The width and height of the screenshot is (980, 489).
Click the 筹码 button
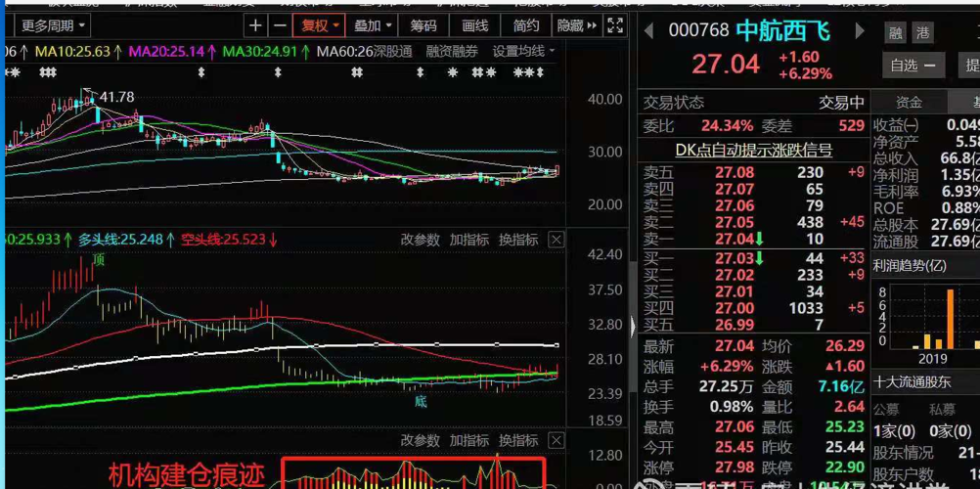(x=423, y=25)
